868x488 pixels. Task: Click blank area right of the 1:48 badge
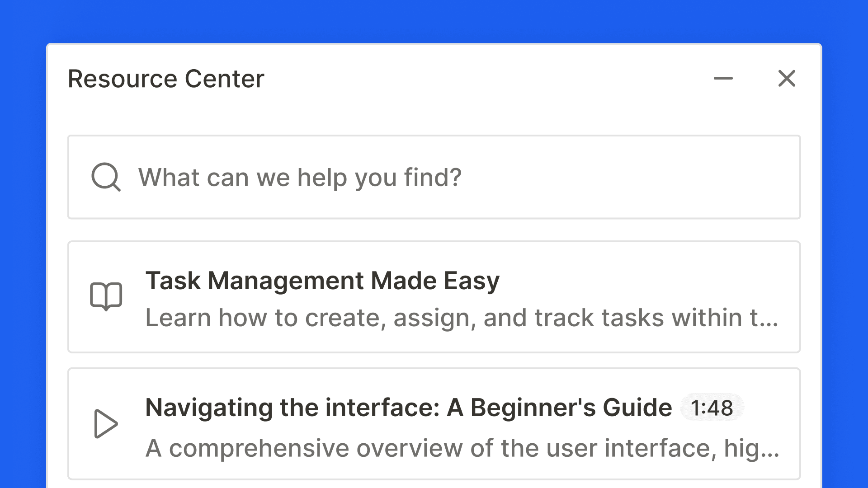pyautogui.click(x=771, y=408)
